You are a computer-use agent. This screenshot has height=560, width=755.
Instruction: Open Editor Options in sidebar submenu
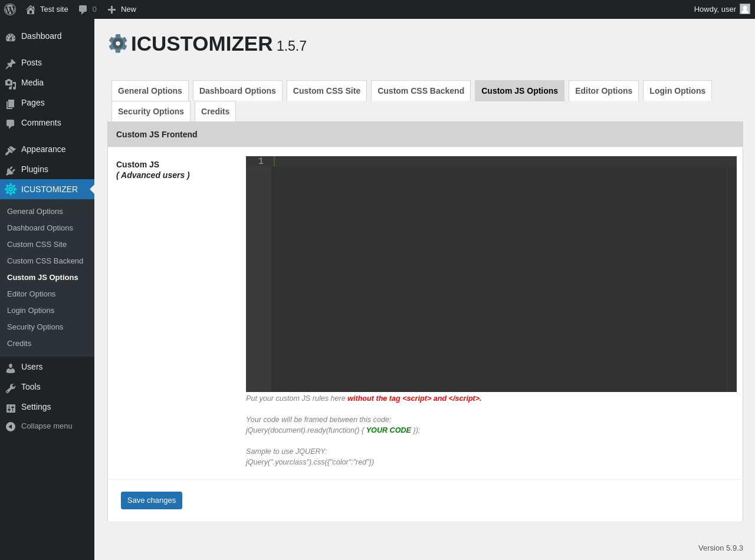pos(47,294)
